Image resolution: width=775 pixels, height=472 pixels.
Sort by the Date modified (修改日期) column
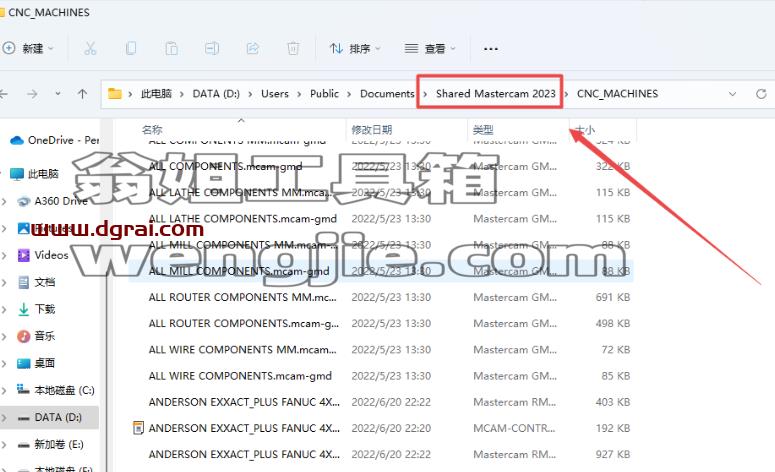coord(372,129)
